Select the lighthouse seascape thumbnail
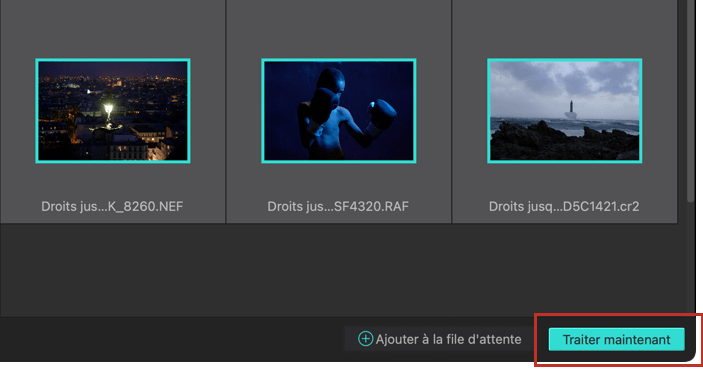703x370 pixels. point(564,111)
